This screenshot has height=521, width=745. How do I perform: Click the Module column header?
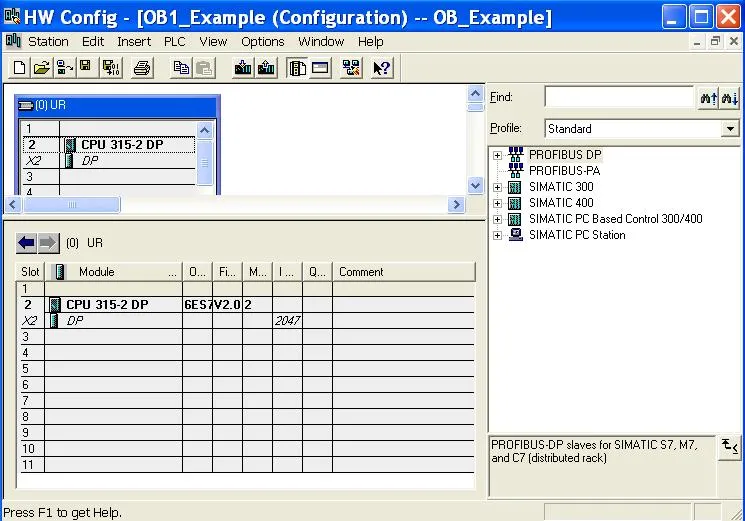coord(114,272)
